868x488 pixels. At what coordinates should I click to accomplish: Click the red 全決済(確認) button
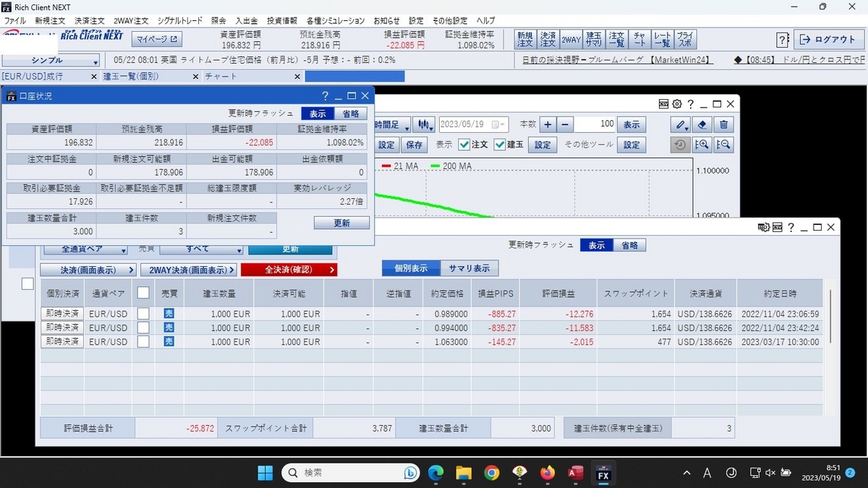point(289,270)
